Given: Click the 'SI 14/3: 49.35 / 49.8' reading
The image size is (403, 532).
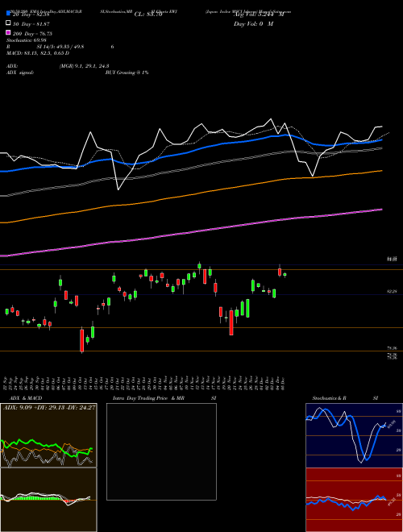Looking at the screenshot, I should [x=60, y=47].
